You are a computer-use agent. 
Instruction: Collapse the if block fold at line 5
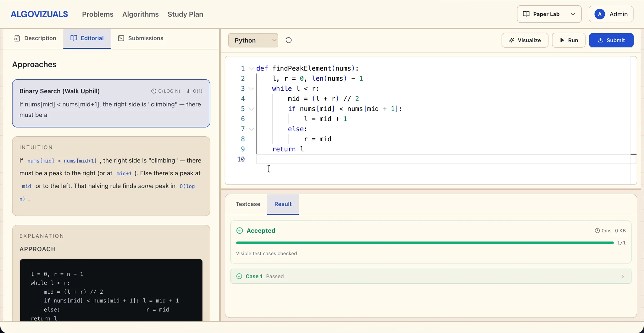(x=251, y=109)
